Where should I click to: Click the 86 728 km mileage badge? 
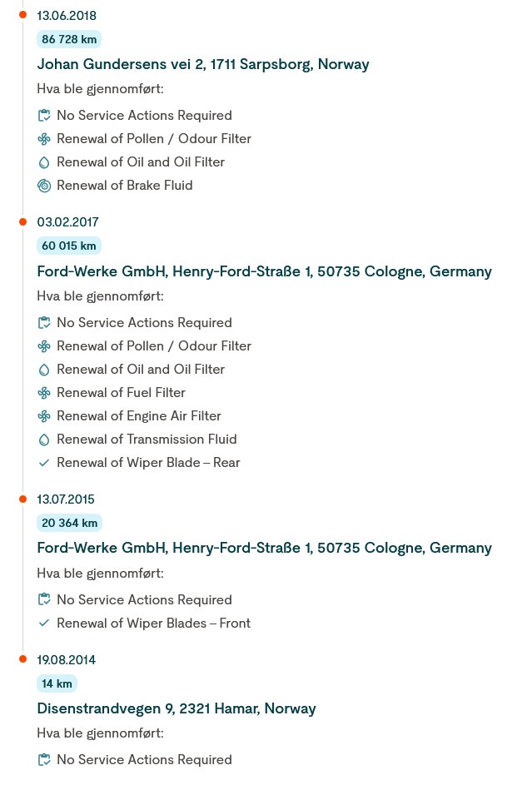pos(69,40)
